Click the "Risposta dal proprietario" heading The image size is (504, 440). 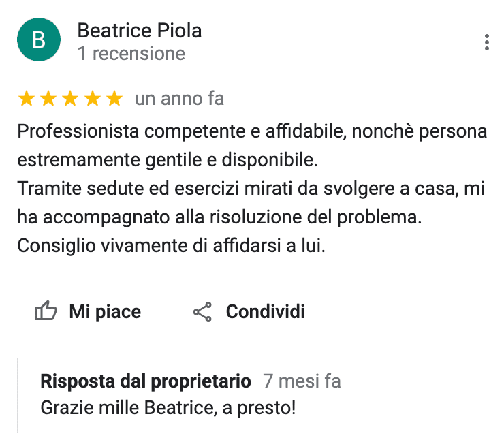[146, 381]
